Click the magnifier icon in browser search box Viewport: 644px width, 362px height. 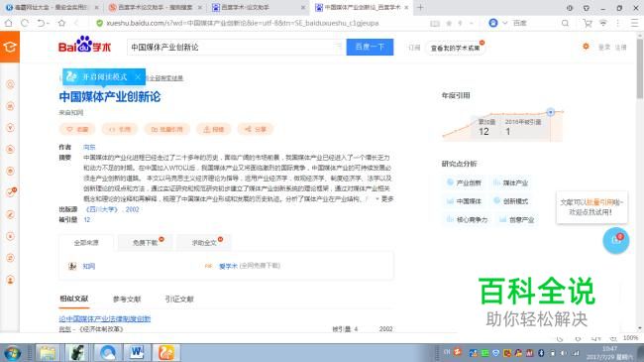pyautogui.click(x=565, y=24)
